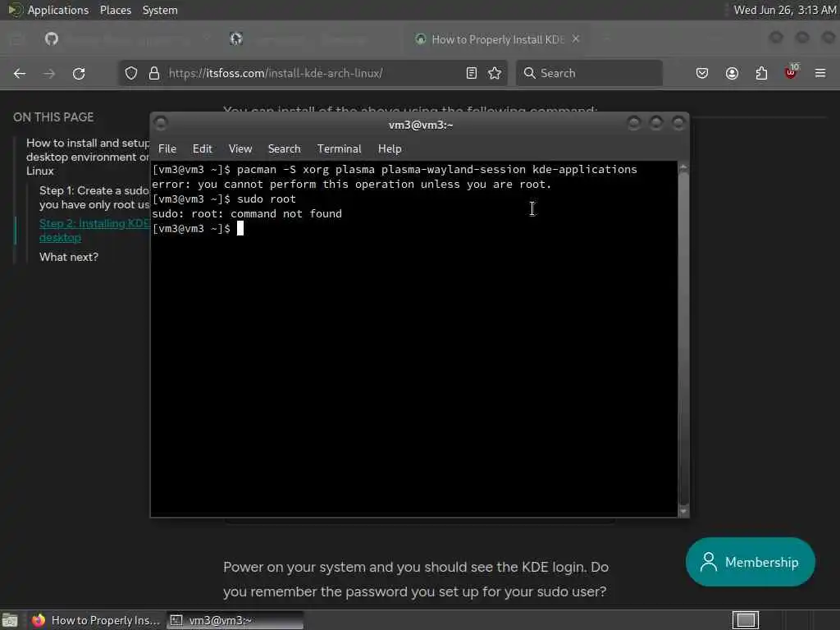
Task: Open the shield tracking protection icon
Action: click(131, 73)
